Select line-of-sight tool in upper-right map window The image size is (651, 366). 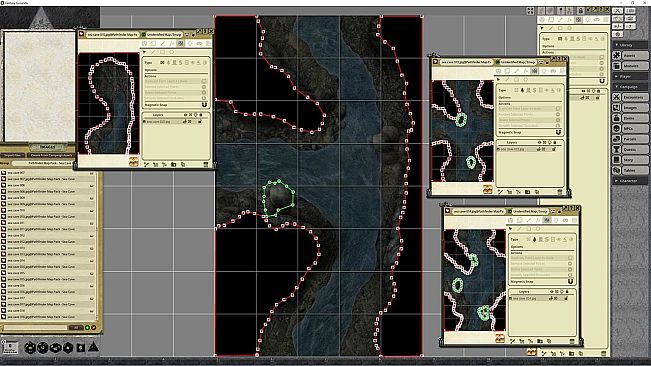tap(534, 71)
